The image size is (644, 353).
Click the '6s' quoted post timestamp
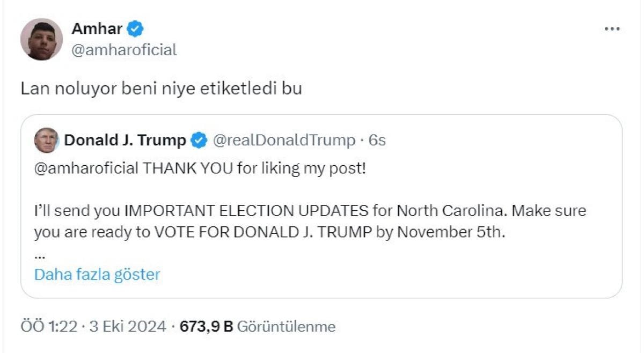click(x=377, y=141)
